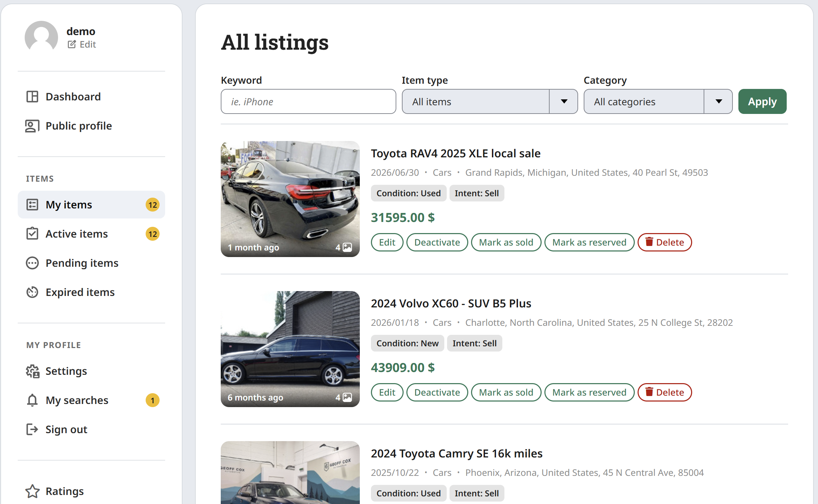Click the Settings gear icon
The width and height of the screenshot is (818, 504).
(32, 371)
